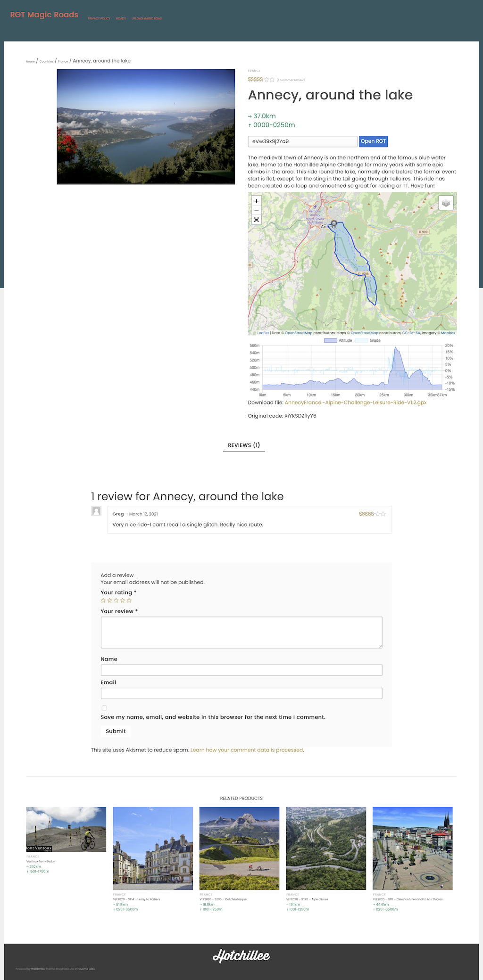Open the Privacy Policy menu item

click(x=99, y=18)
